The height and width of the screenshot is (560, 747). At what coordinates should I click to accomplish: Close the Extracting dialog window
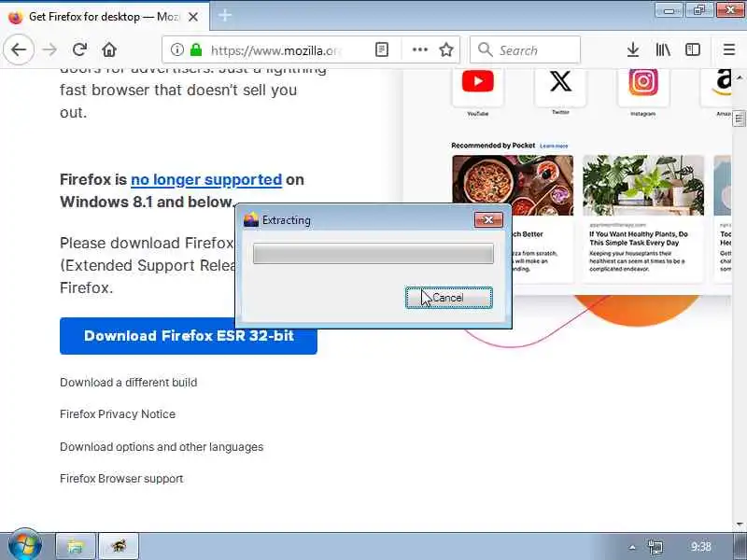tap(488, 219)
